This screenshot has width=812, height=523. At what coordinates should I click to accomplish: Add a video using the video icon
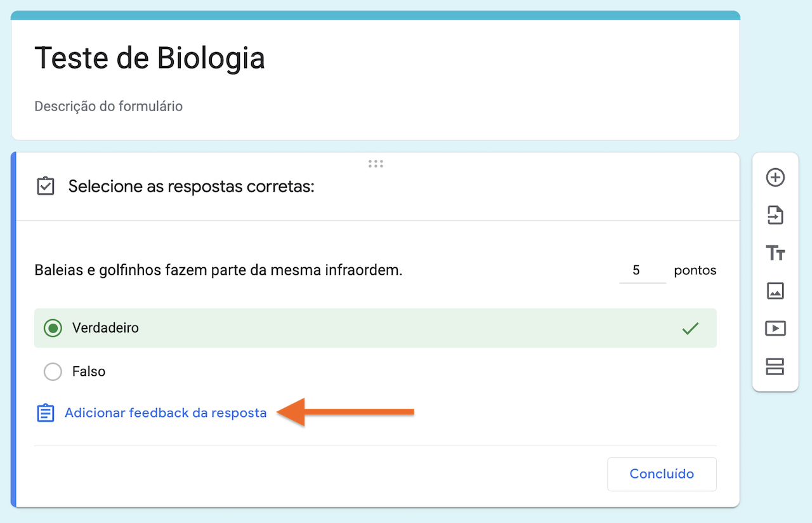pos(775,328)
